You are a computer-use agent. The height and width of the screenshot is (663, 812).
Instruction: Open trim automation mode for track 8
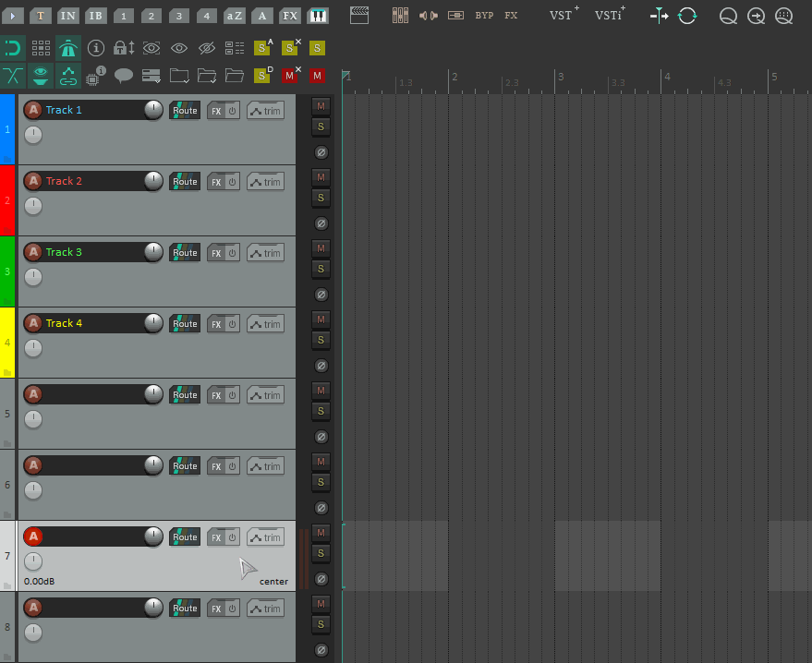[x=266, y=609]
